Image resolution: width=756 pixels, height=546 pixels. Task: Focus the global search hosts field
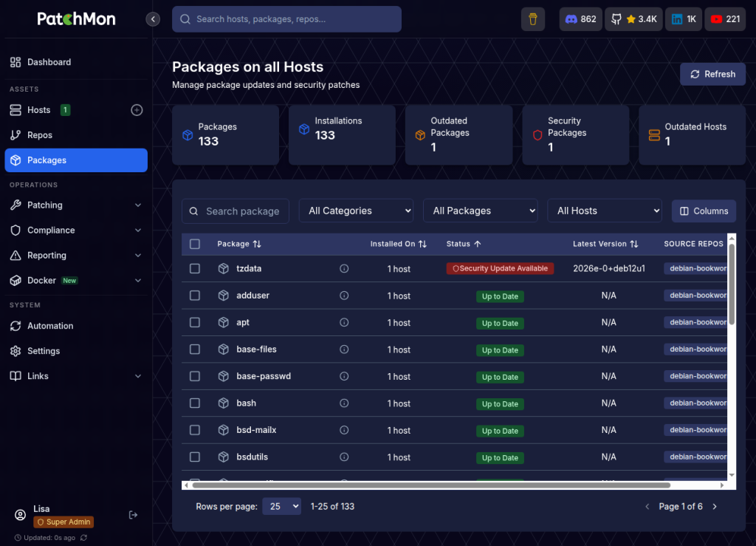287,19
